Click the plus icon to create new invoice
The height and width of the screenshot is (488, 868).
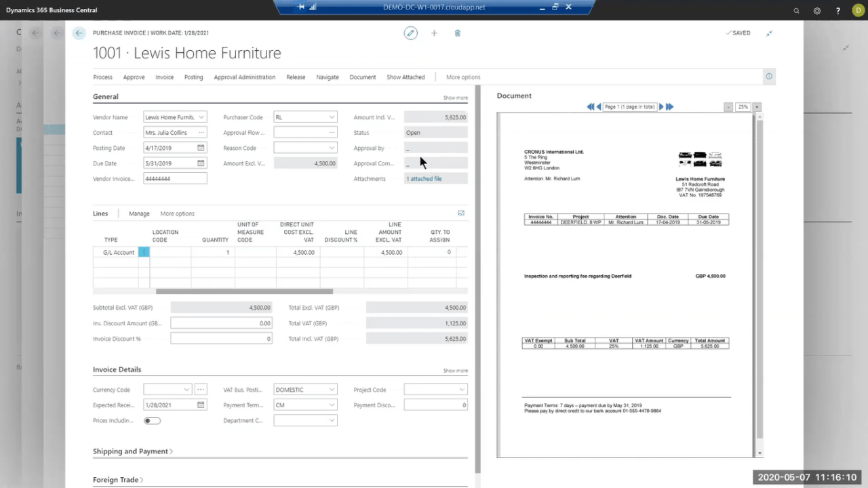[434, 33]
